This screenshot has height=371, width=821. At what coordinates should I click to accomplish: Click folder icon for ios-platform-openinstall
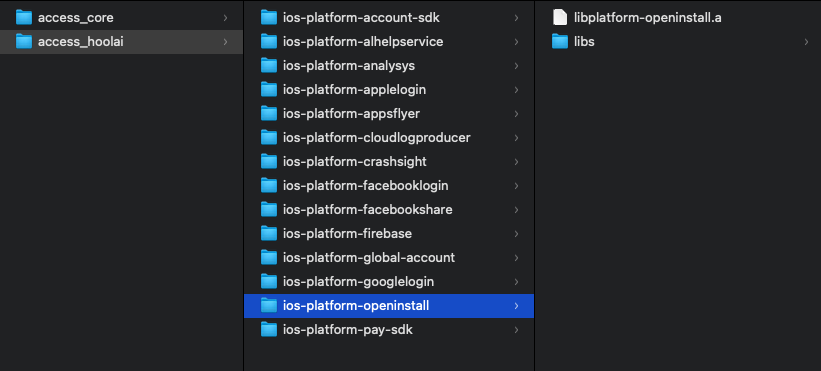(x=269, y=306)
